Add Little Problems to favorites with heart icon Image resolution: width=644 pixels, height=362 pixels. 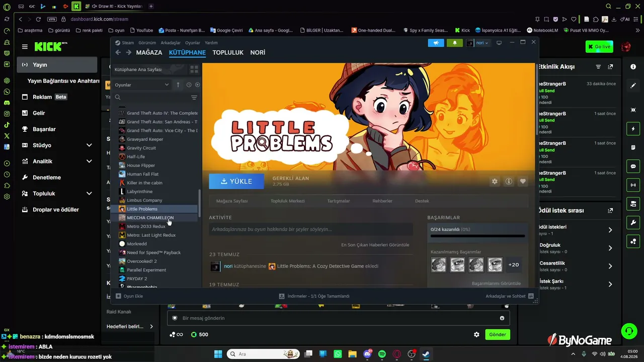(x=523, y=182)
